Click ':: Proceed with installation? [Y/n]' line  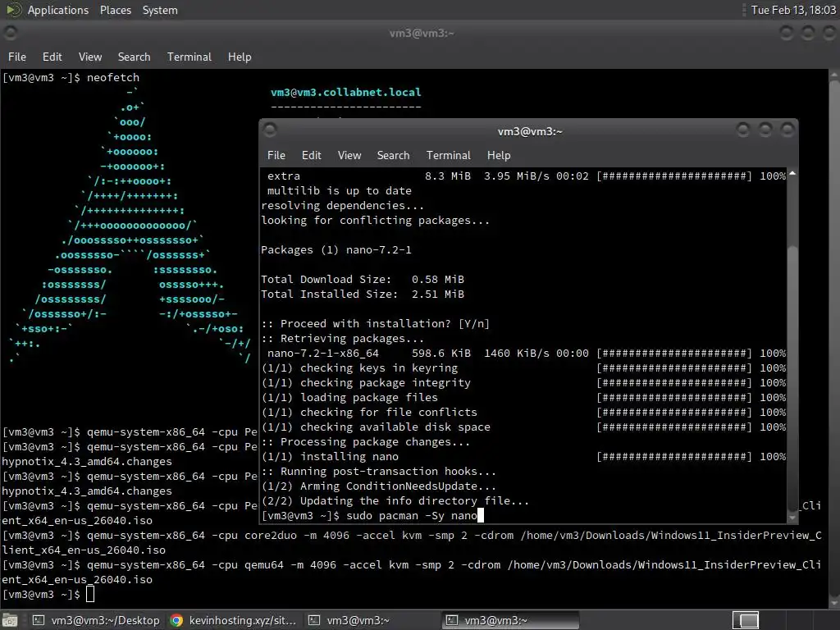(x=375, y=323)
